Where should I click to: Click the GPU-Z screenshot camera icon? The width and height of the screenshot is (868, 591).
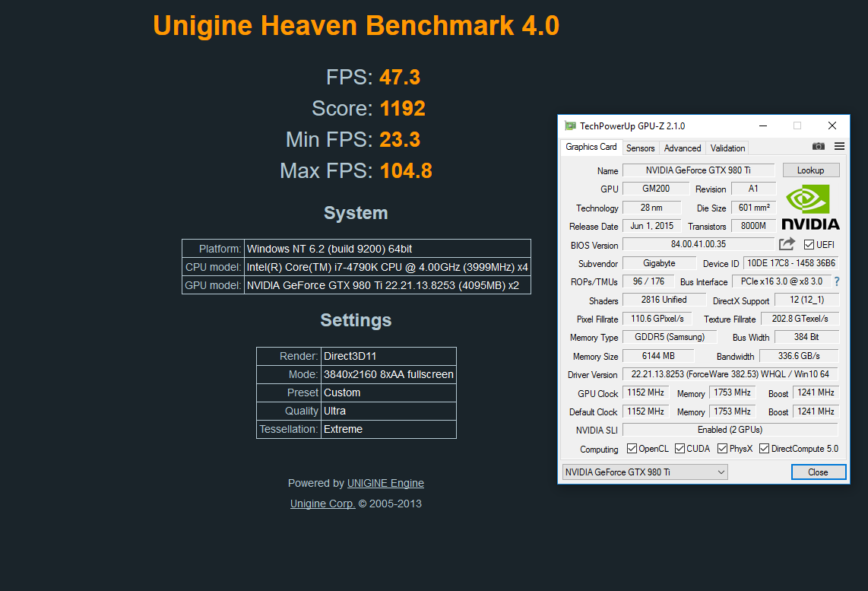pyautogui.click(x=818, y=146)
